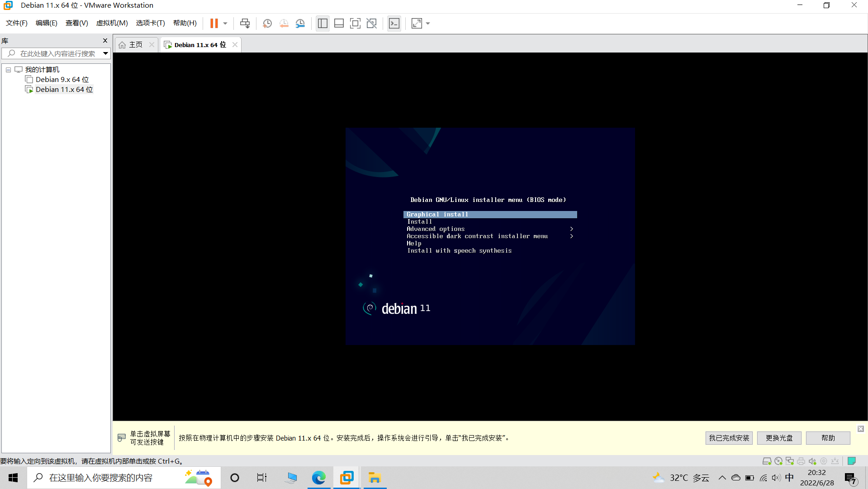
Task: Click the stretch guest display icon
Action: pos(417,23)
